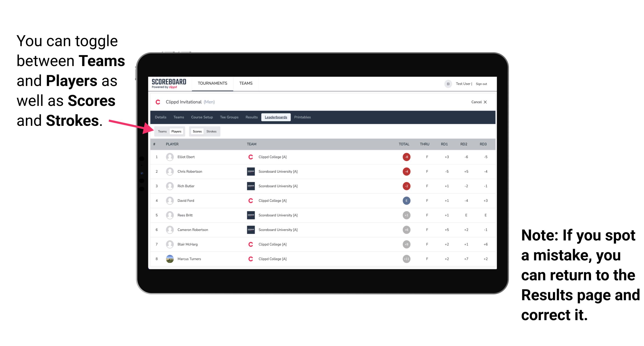The height and width of the screenshot is (346, 644).
Task: Click the Leaderboards tab
Action: click(276, 117)
